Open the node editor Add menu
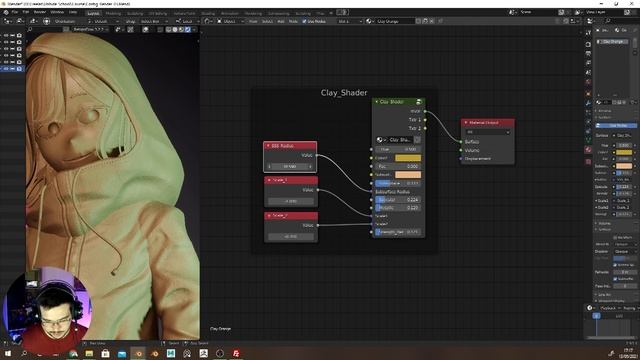This screenshot has height=360, width=640. click(x=281, y=21)
